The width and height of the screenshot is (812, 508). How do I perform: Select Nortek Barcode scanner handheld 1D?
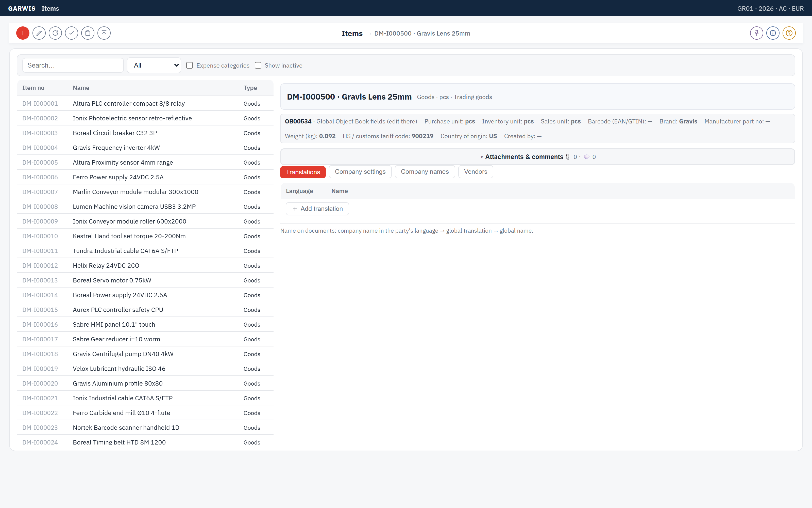(145, 428)
